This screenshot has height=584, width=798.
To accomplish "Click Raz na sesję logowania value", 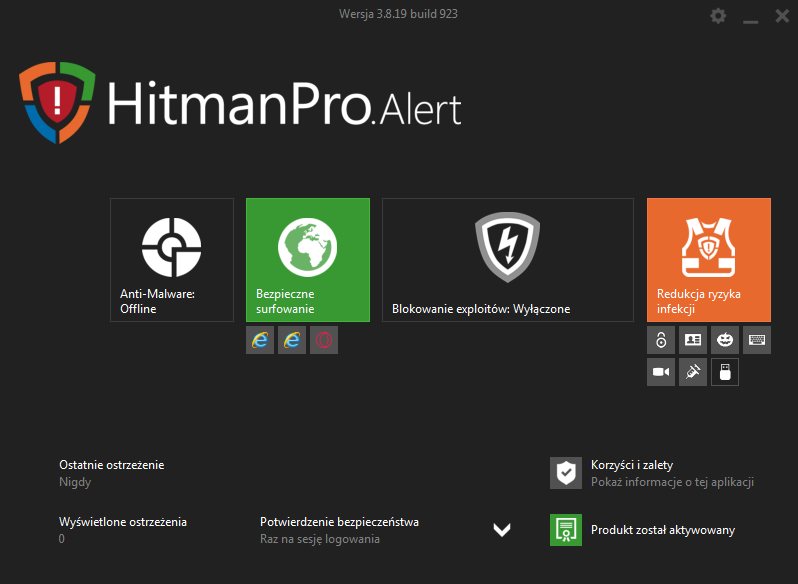I will tap(320, 539).
